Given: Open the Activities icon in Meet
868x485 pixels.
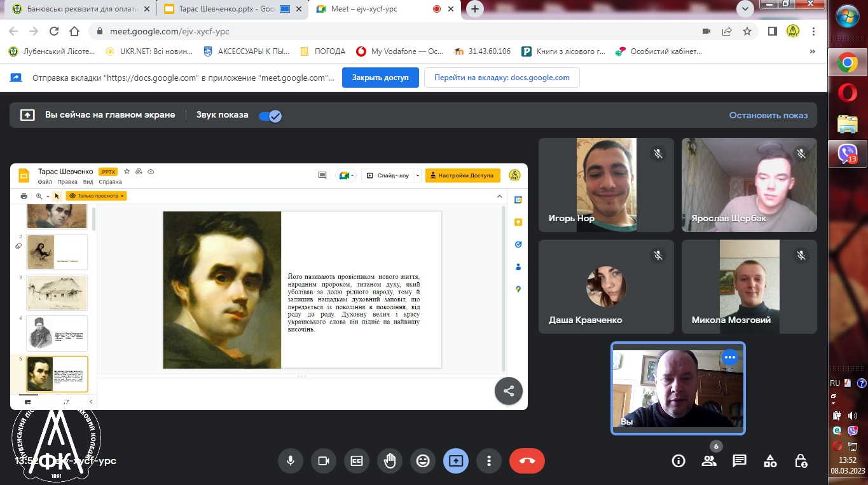Looking at the screenshot, I should pos(770,461).
